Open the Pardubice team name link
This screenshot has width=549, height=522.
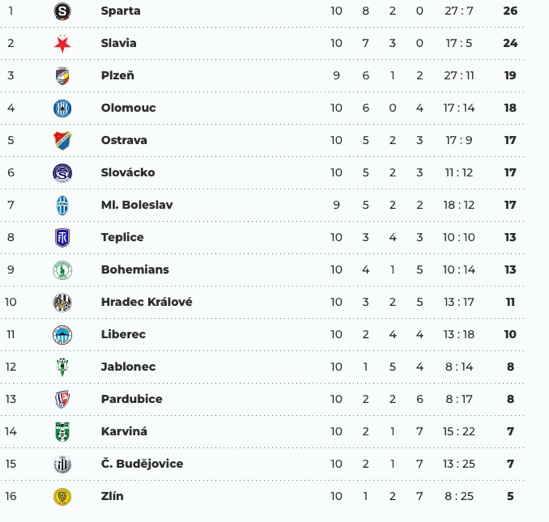[x=132, y=399]
